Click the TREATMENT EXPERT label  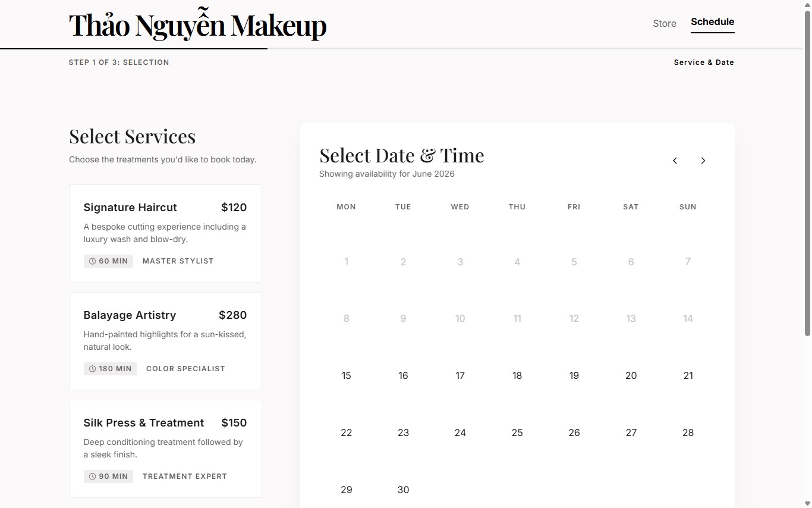185,476
